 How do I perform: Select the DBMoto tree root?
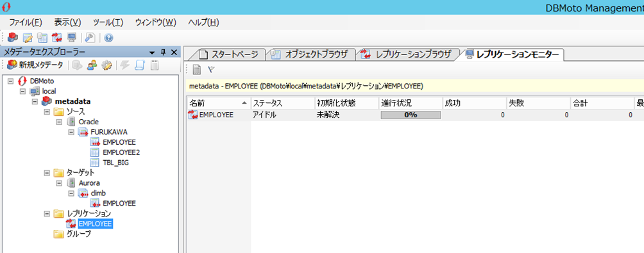click(42, 81)
